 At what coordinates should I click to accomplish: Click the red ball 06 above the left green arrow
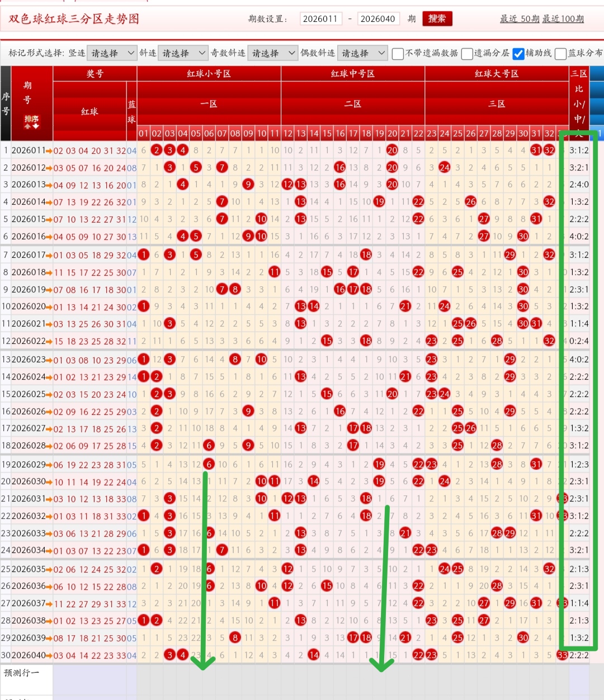[209, 464]
